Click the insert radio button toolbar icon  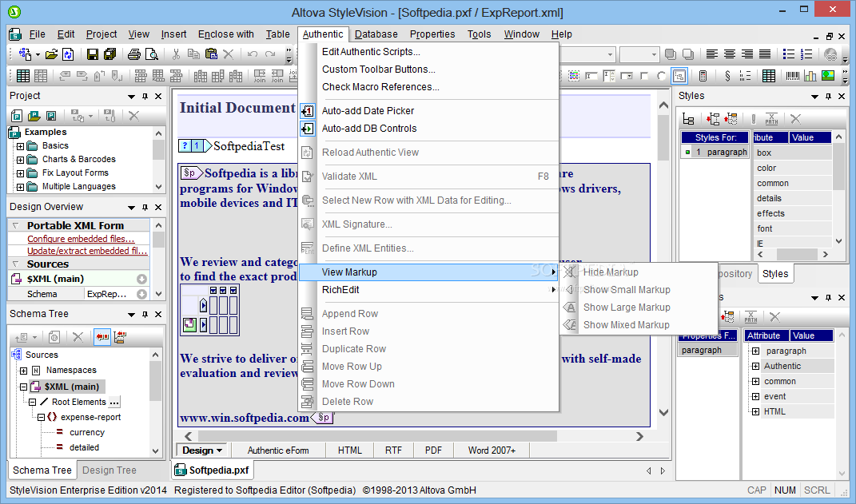[662, 76]
